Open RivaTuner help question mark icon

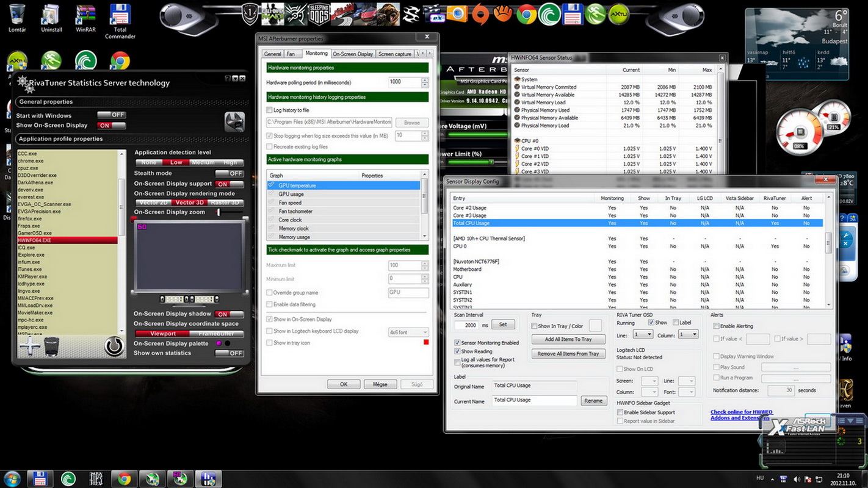click(x=228, y=79)
